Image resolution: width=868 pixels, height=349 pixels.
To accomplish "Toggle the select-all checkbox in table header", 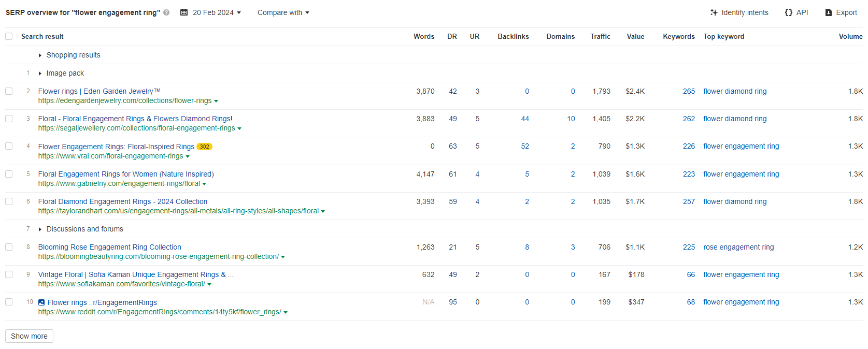I will click(9, 36).
